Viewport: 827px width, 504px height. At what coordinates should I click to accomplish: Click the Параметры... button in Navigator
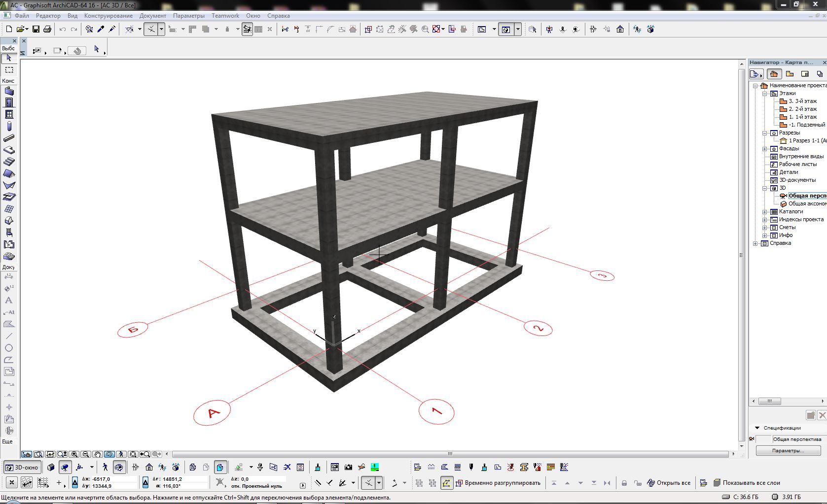coord(788,450)
